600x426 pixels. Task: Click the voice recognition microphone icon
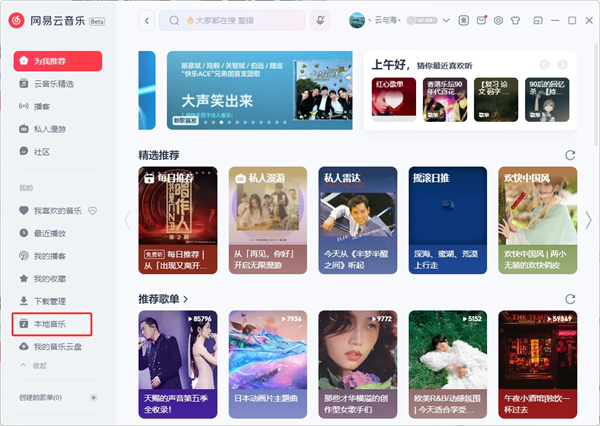321,20
